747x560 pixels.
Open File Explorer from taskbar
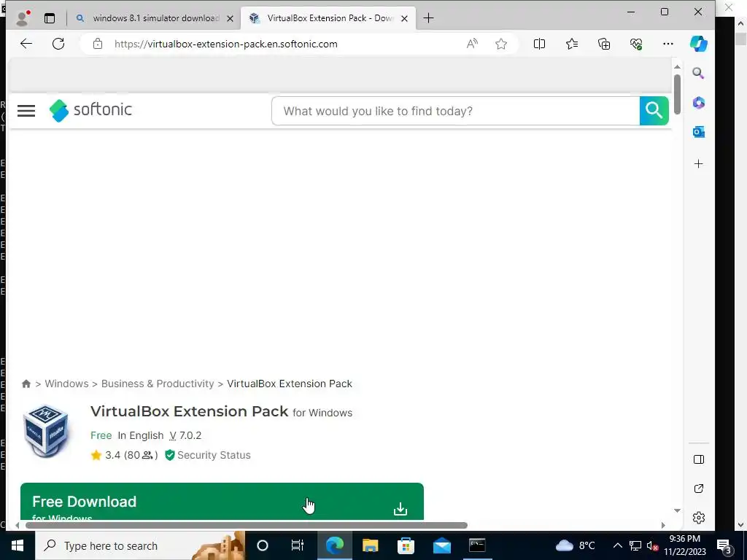tap(370, 545)
